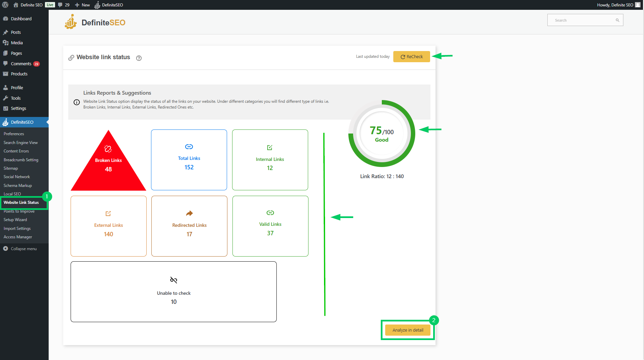Open the Live status badge
Viewport: 644px width, 360px height.
pos(50,5)
